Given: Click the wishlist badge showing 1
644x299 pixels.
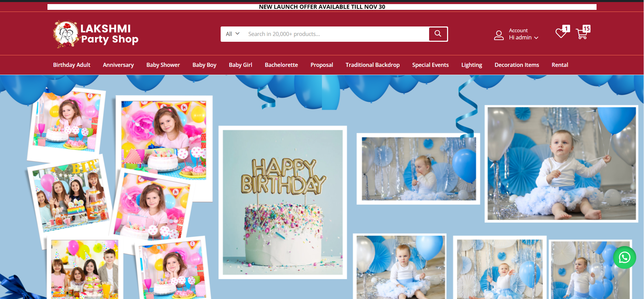Looking at the screenshot, I should 566,29.
